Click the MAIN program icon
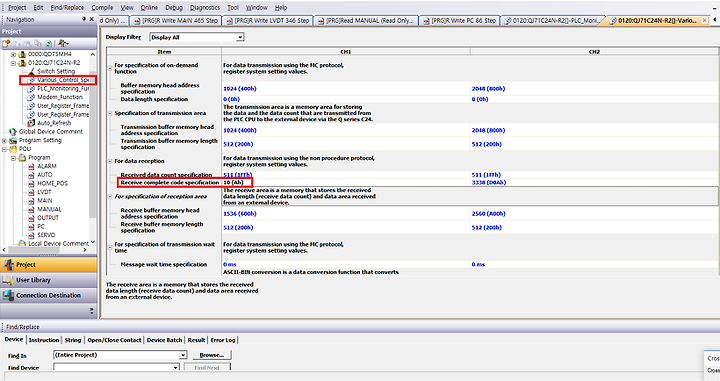This screenshot has height=381, width=720. (x=31, y=201)
